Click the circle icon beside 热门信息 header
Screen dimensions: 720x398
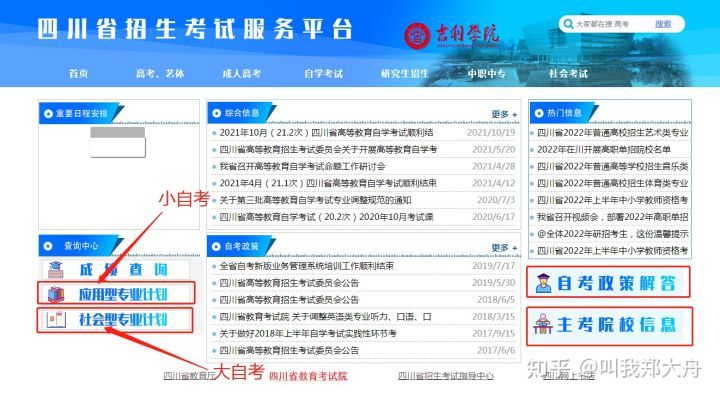(x=539, y=113)
